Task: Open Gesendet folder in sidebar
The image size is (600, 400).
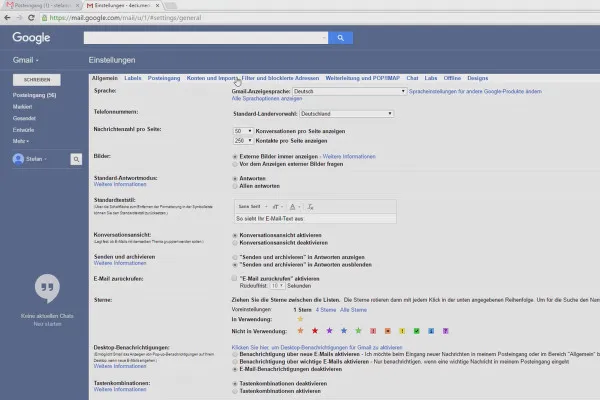Action: [x=24, y=118]
